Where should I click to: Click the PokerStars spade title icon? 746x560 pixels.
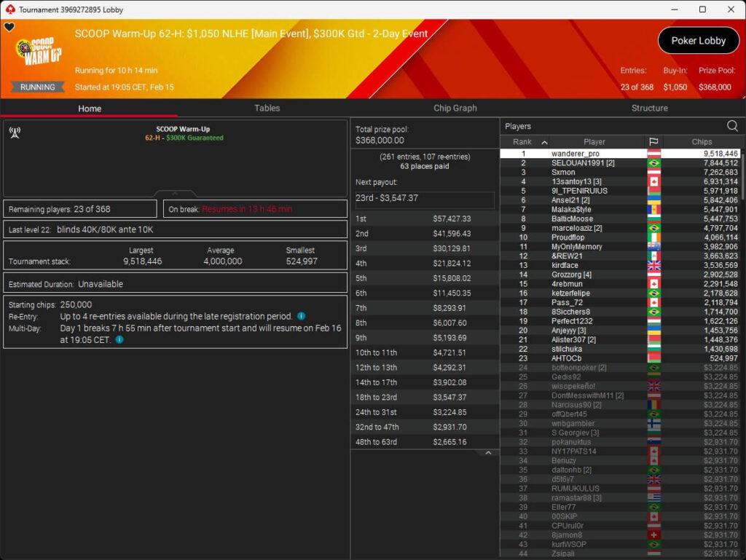pyautogui.click(x=9, y=9)
